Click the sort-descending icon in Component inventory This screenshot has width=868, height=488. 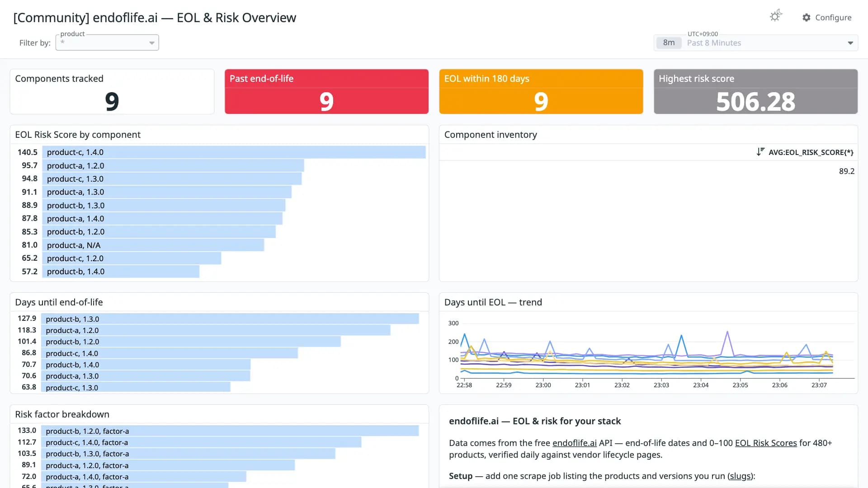[760, 152]
